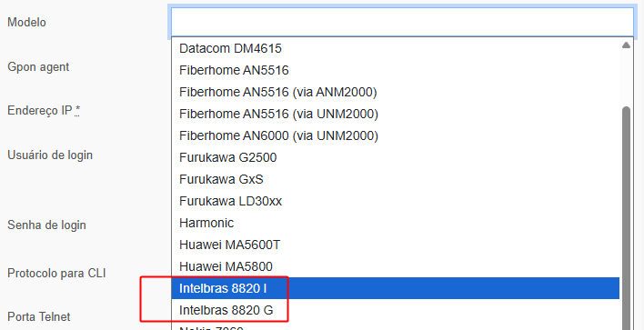The width and height of the screenshot is (644, 330).
Task: Click the Protocolo para CLI label
Action: tap(56, 274)
